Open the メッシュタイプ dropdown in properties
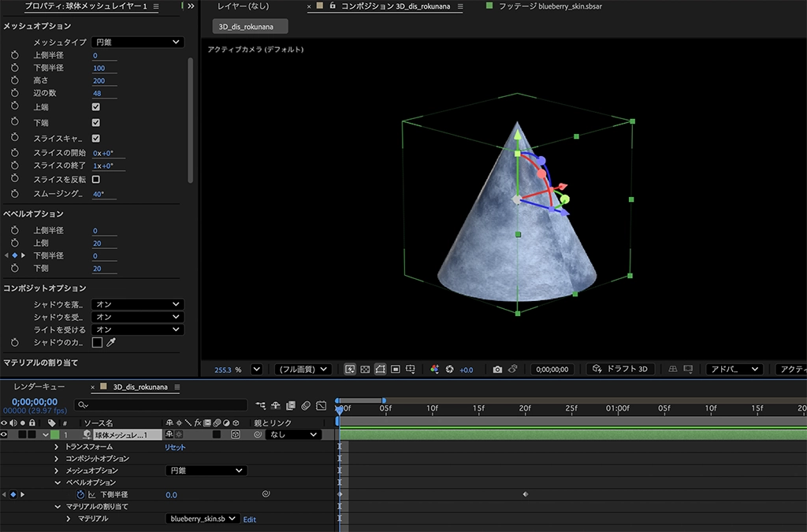The image size is (807, 532). tap(137, 42)
